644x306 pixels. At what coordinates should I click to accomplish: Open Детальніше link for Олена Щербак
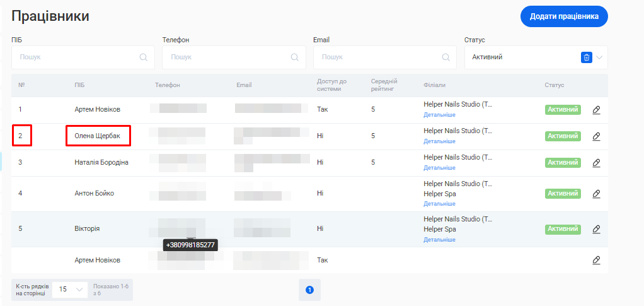(x=439, y=141)
